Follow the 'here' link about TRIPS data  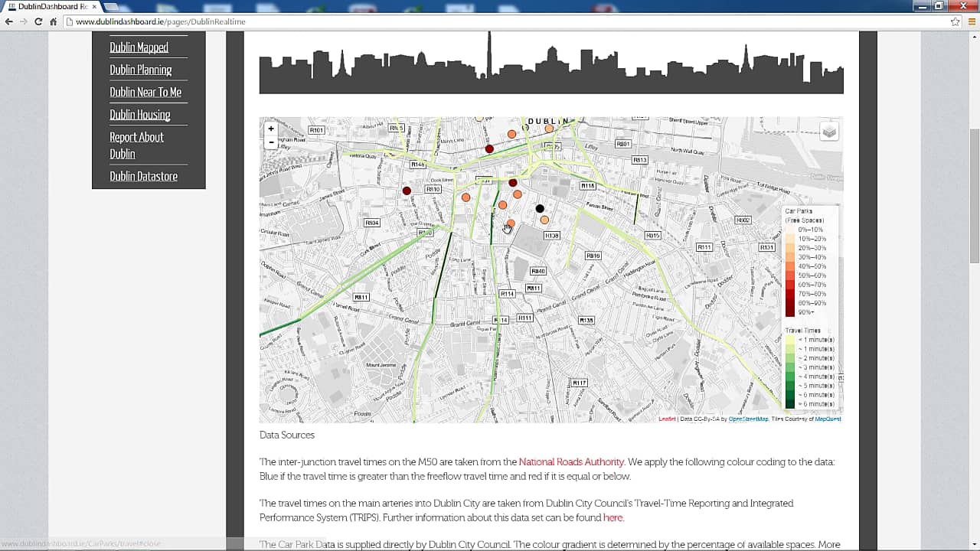612,518
